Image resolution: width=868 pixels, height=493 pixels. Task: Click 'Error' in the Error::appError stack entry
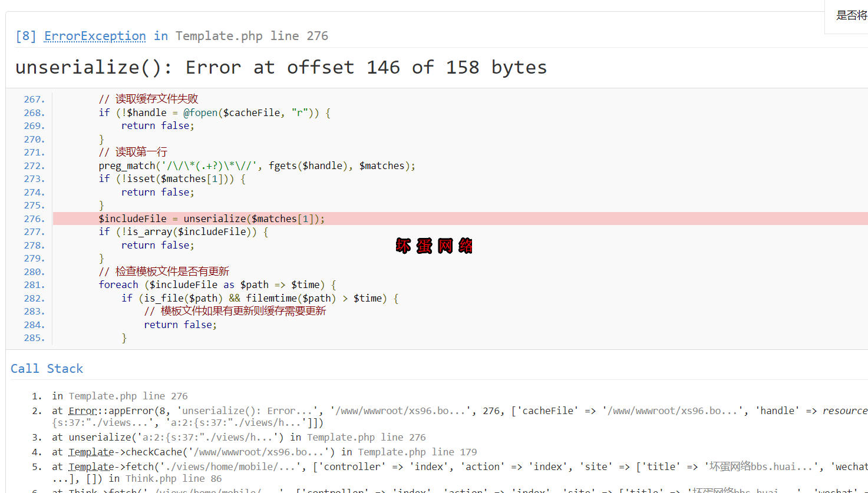[x=82, y=411]
